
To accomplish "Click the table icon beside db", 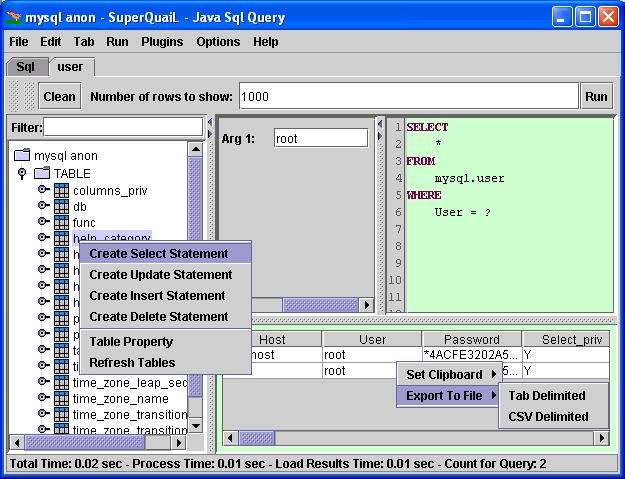I will (x=61, y=206).
